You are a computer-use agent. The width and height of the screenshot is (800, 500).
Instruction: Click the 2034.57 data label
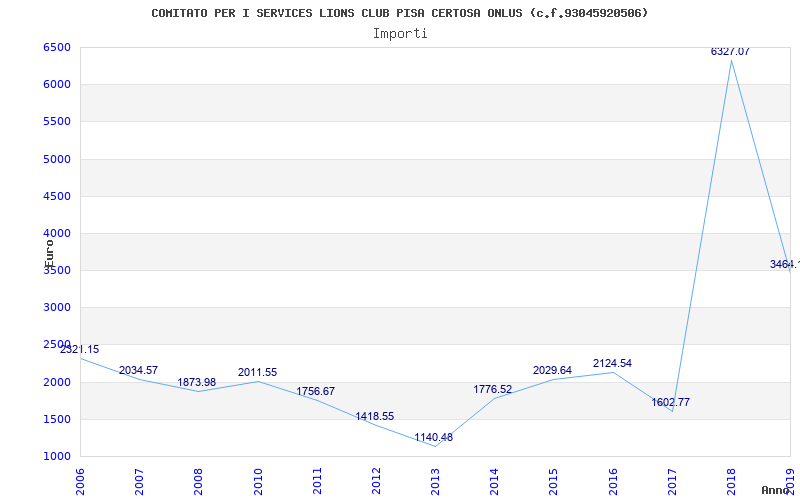pos(138,370)
